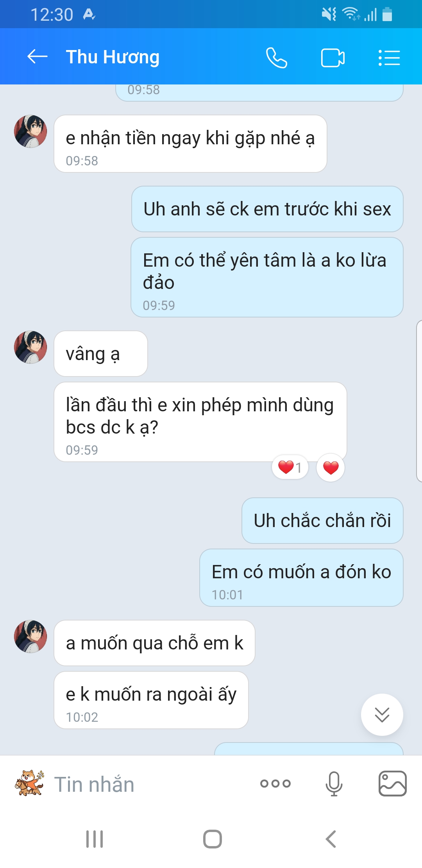Select the "Uh chắc chắn rồi" message bubble
This screenshot has width=422, height=868.
[x=322, y=520]
